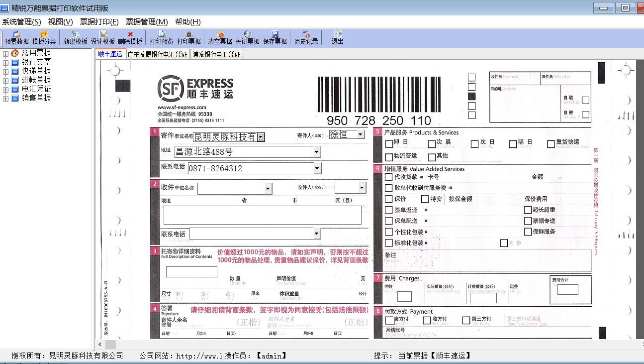Open the 票据打印(E) menu
The image size is (644, 364).
(x=99, y=22)
